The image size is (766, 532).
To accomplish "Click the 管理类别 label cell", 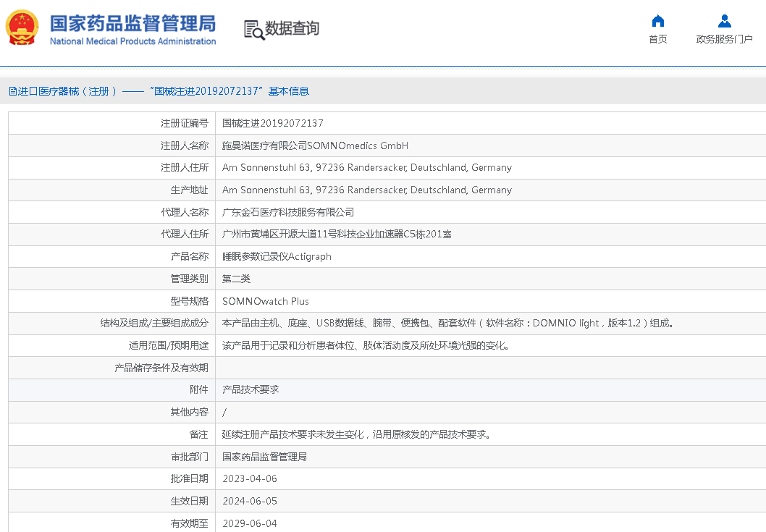I will 112,279.
